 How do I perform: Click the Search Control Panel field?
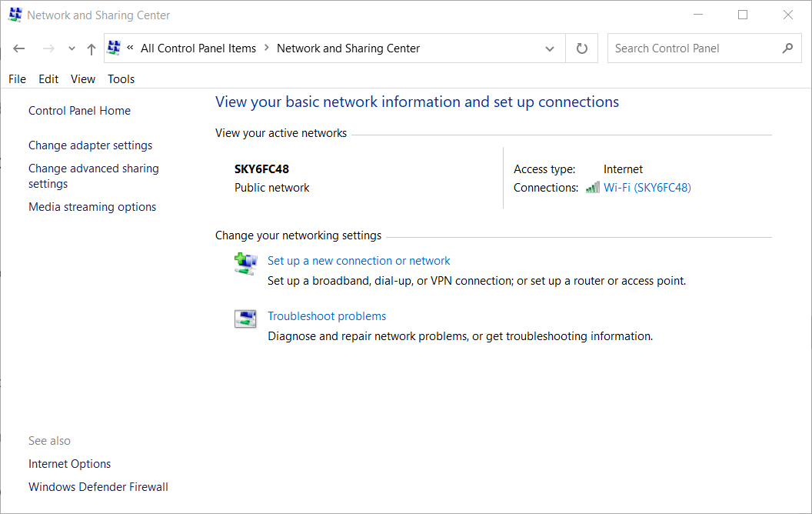692,48
